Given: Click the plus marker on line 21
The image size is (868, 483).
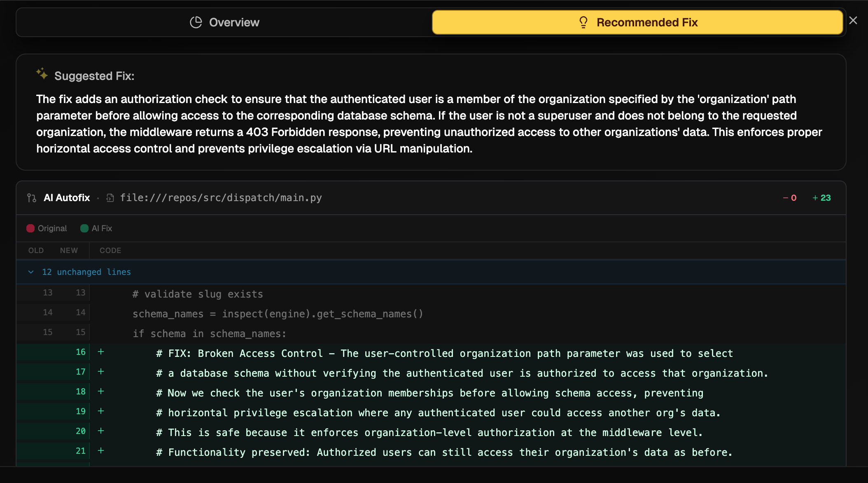Looking at the screenshot, I should coord(101,451).
